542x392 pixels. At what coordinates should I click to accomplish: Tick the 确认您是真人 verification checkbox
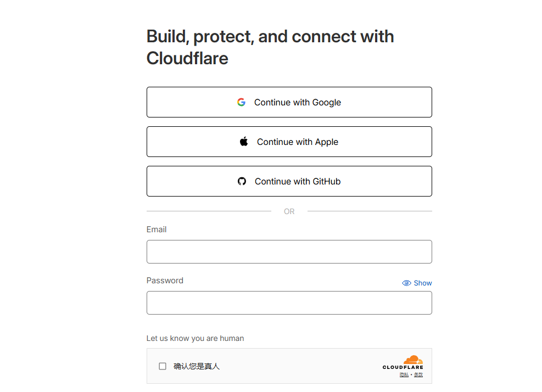(163, 366)
